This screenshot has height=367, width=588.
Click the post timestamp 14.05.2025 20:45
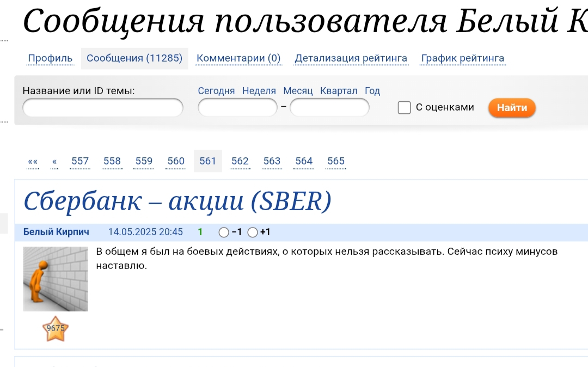[x=145, y=232]
